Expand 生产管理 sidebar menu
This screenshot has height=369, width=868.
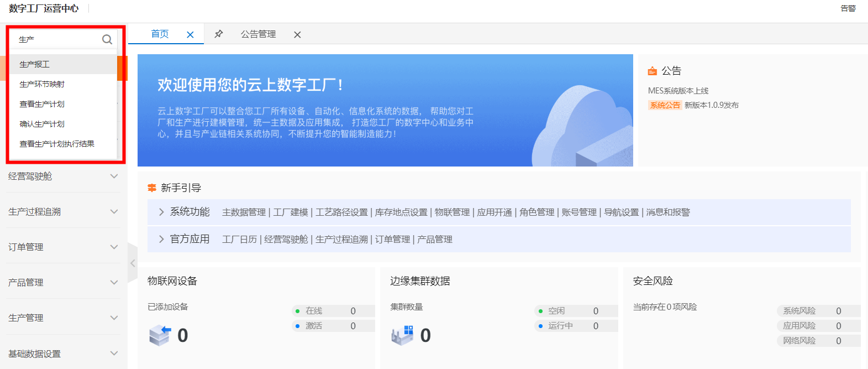pyautogui.click(x=63, y=318)
